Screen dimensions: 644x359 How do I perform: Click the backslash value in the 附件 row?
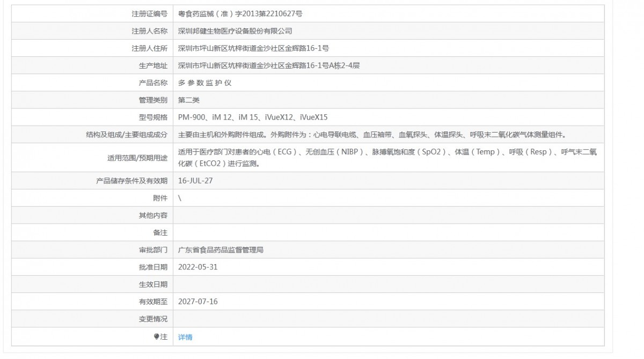pos(180,198)
